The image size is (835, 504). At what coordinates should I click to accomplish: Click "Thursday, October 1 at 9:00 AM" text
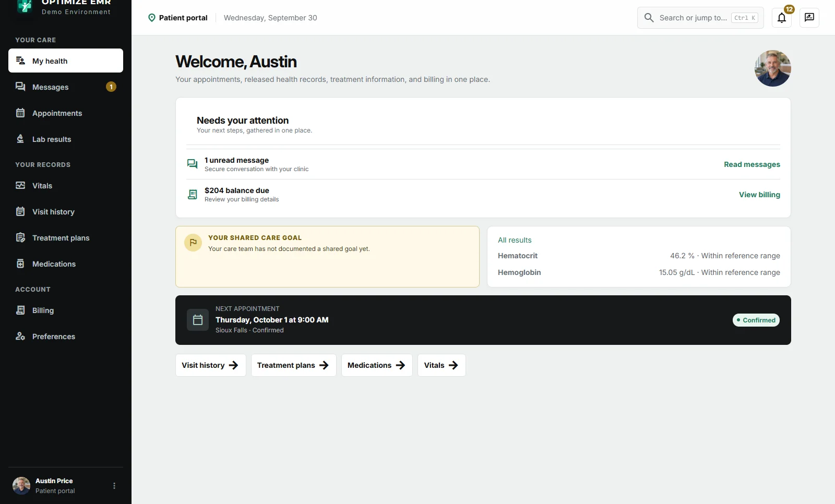pos(272,320)
